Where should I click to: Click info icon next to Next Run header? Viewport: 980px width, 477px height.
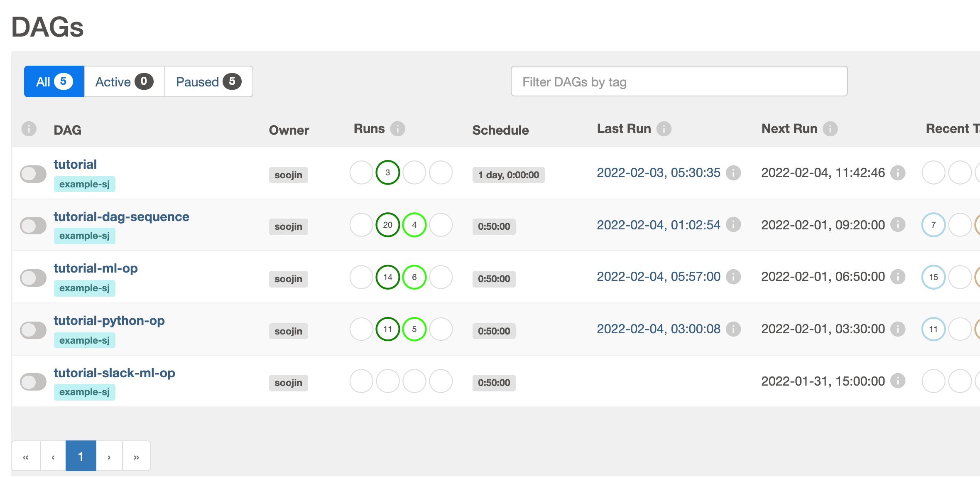(x=830, y=129)
